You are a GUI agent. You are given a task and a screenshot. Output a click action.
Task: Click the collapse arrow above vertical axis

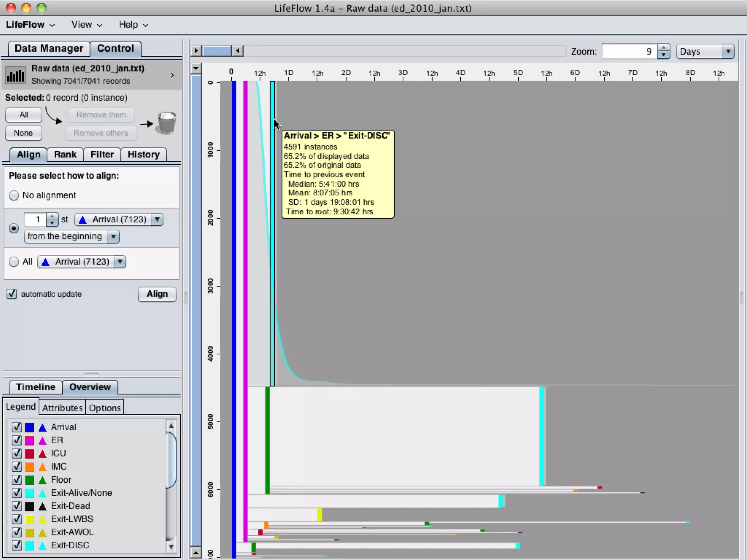pos(196,68)
